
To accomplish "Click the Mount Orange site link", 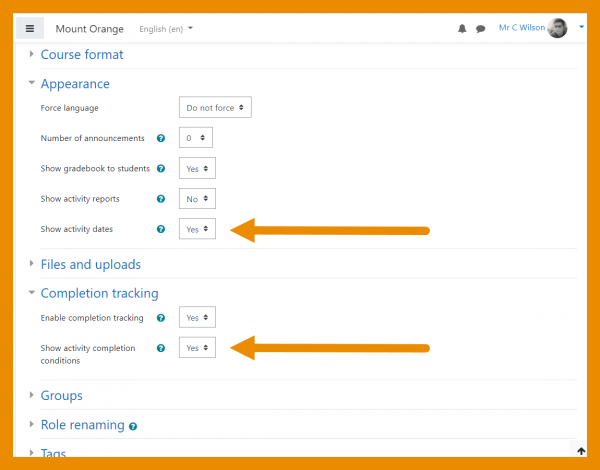I will click(x=89, y=29).
